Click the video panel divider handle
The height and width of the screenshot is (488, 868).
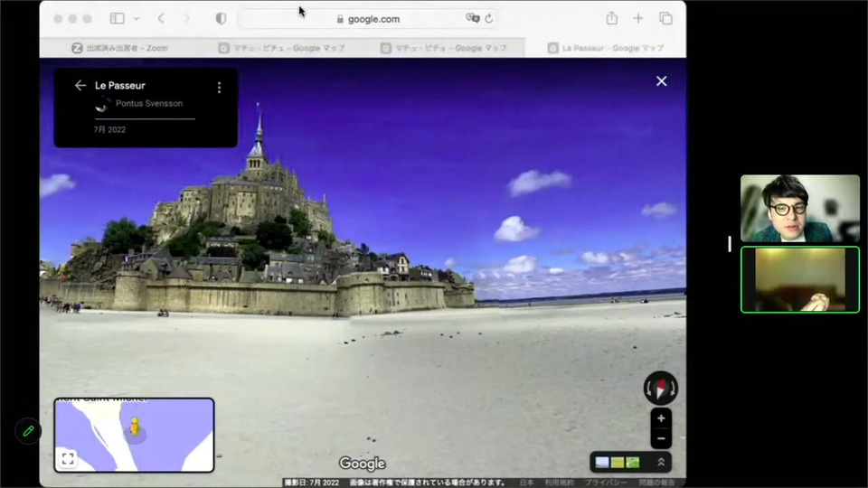click(x=730, y=244)
